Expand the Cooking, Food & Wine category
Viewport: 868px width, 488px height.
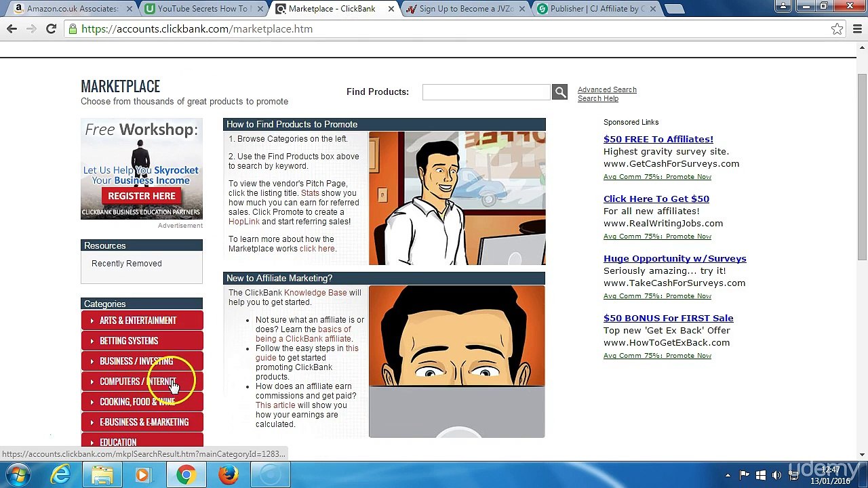click(142, 402)
